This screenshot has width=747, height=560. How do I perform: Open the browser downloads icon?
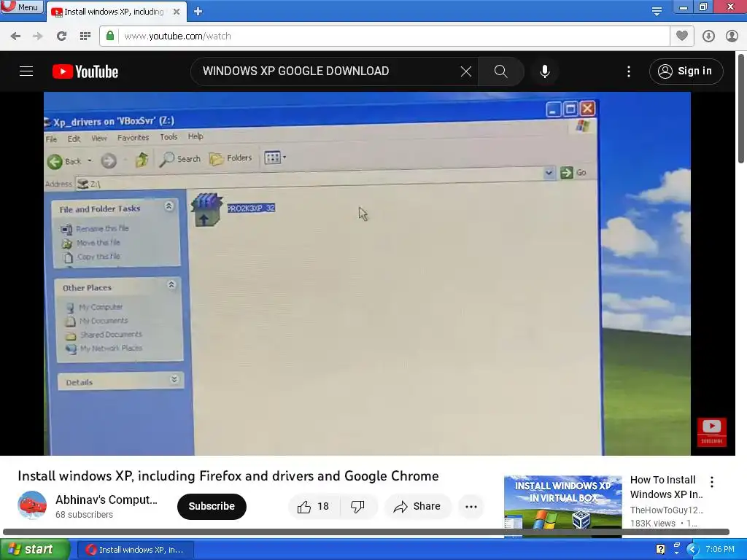click(x=708, y=36)
